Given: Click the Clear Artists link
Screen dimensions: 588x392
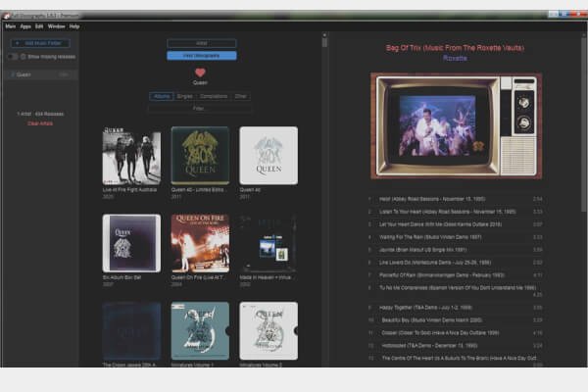Looking at the screenshot, I should (x=40, y=123).
